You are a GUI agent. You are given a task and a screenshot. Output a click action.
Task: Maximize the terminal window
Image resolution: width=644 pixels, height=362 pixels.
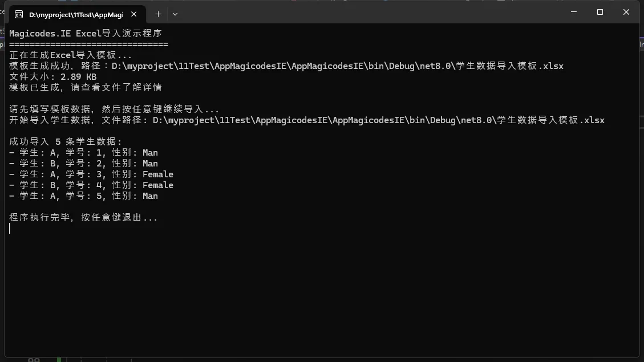pyautogui.click(x=600, y=12)
